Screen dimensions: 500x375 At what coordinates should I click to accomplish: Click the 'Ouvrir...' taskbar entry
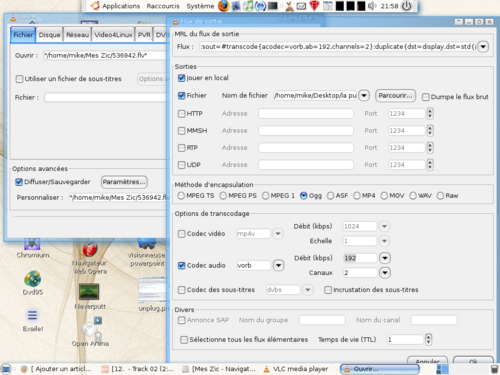click(380, 369)
